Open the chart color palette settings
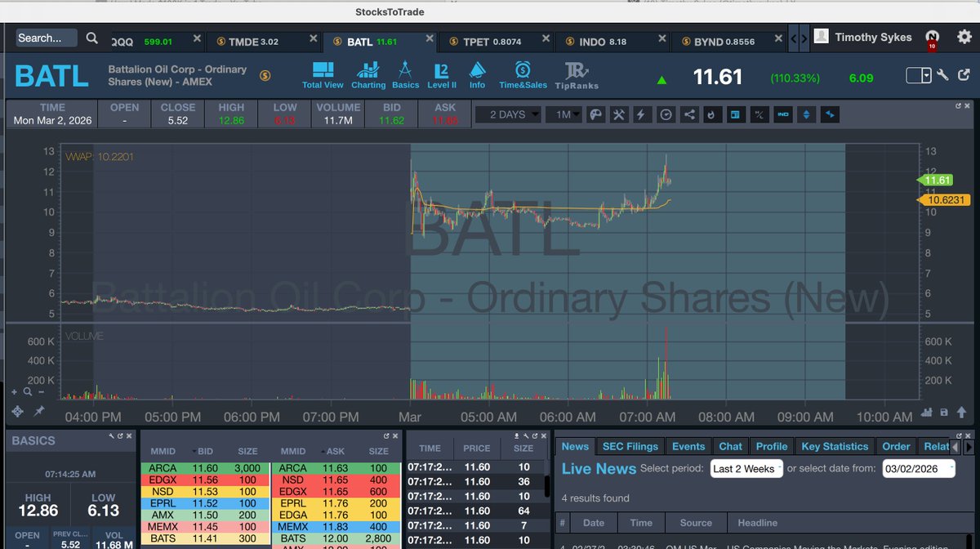980x549 pixels. point(595,114)
